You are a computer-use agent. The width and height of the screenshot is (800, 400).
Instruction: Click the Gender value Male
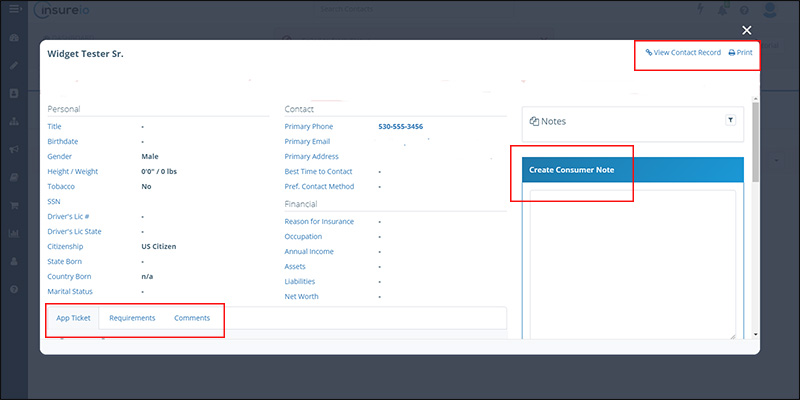click(x=149, y=157)
